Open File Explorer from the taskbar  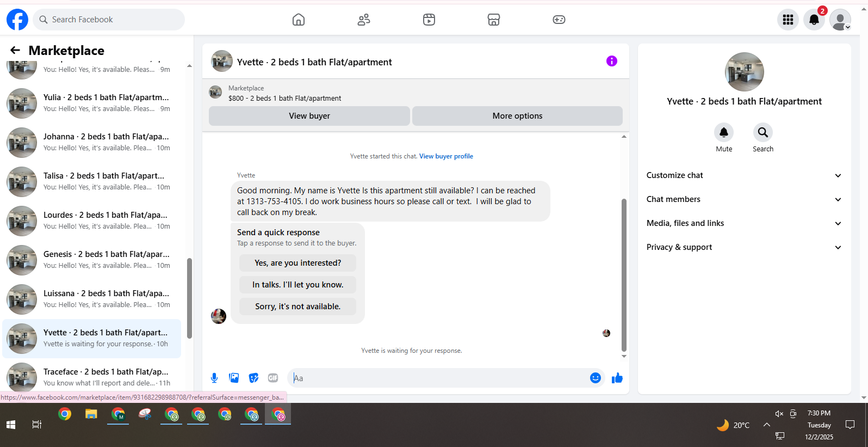[91, 414]
